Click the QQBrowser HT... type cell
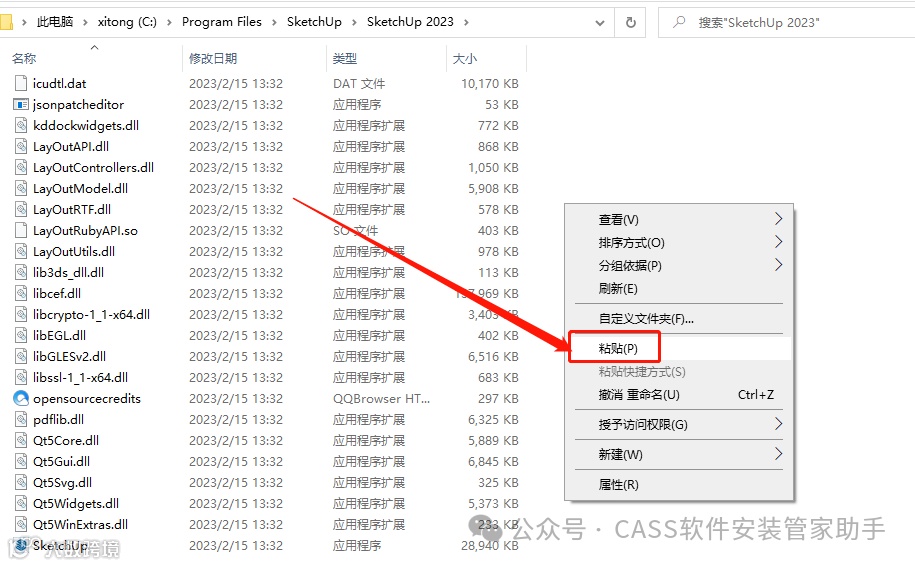 pyautogui.click(x=381, y=399)
